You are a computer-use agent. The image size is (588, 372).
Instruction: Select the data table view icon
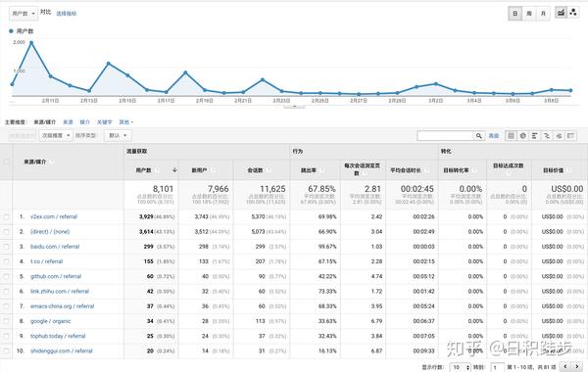click(x=512, y=136)
